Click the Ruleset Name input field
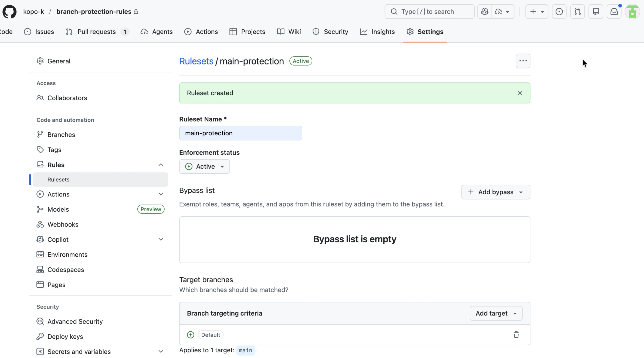644x358 pixels. pos(240,133)
